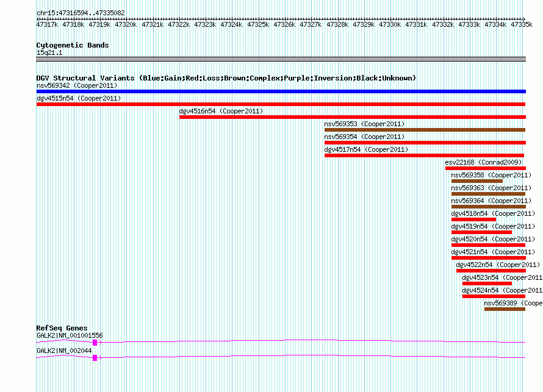Select the dgv4517n54 (Cooper2011) label
The height and width of the screenshot is (392, 543).
[366, 149]
